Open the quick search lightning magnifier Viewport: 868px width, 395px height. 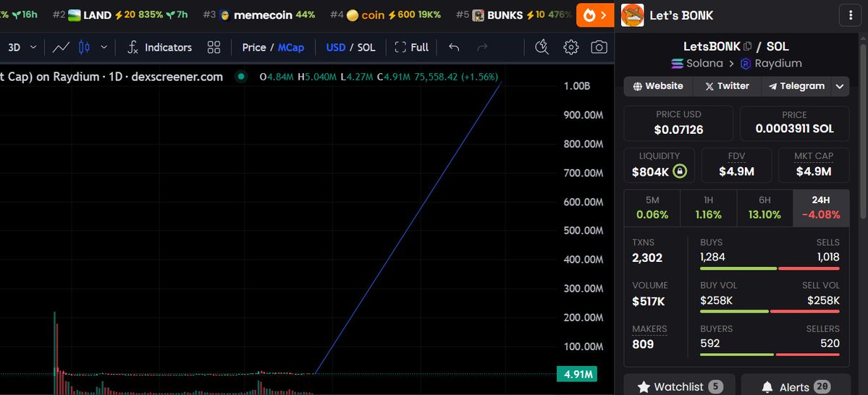(x=542, y=48)
